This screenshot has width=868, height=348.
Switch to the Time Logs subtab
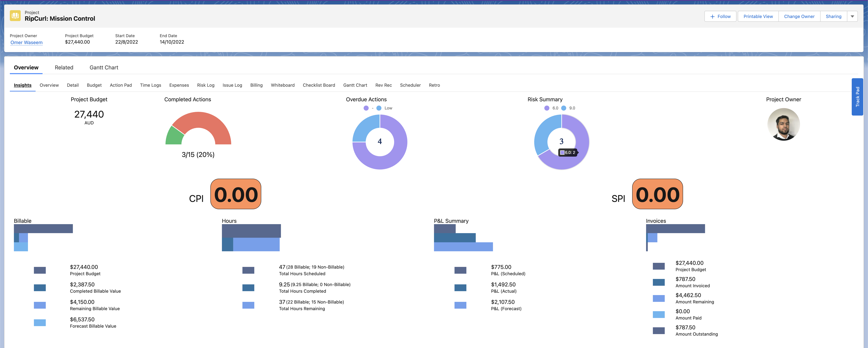150,85
